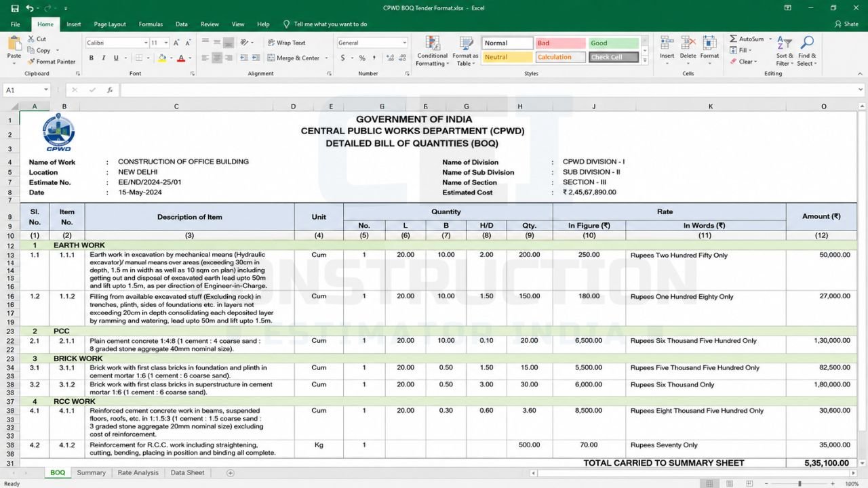Click the yellow Fill Color swatch
Screen dimensions: 868x488
[x=161, y=58]
